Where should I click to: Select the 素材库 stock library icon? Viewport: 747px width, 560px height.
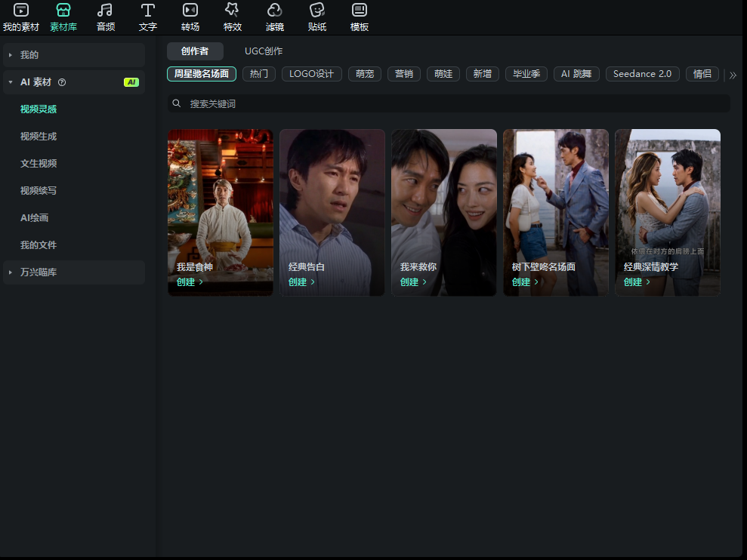pyautogui.click(x=63, y=10)
